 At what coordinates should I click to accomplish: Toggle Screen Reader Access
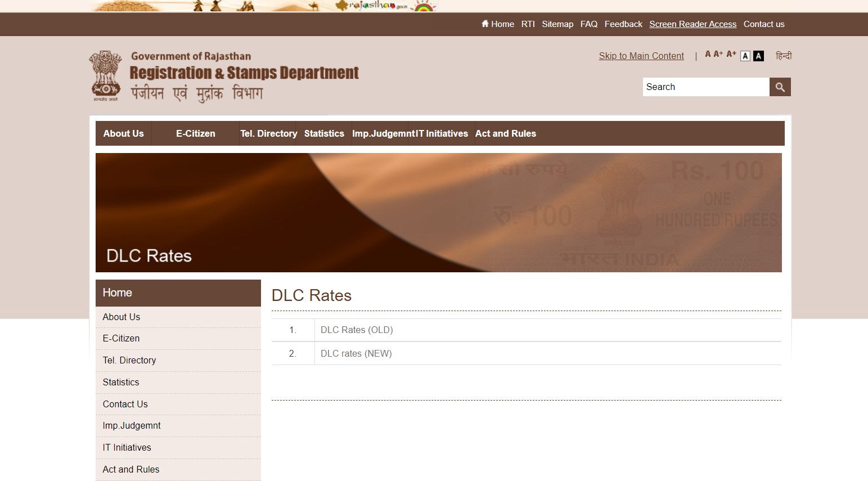point(692,24)
